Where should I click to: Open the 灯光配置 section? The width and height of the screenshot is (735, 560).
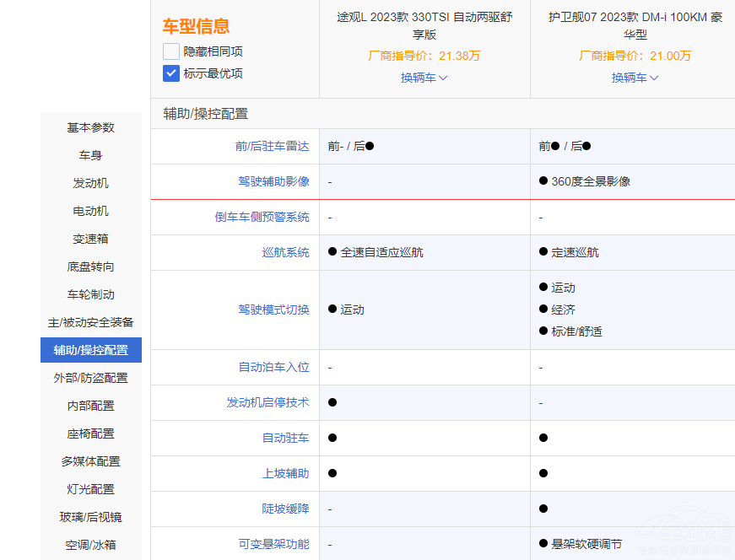coord(90,489)
